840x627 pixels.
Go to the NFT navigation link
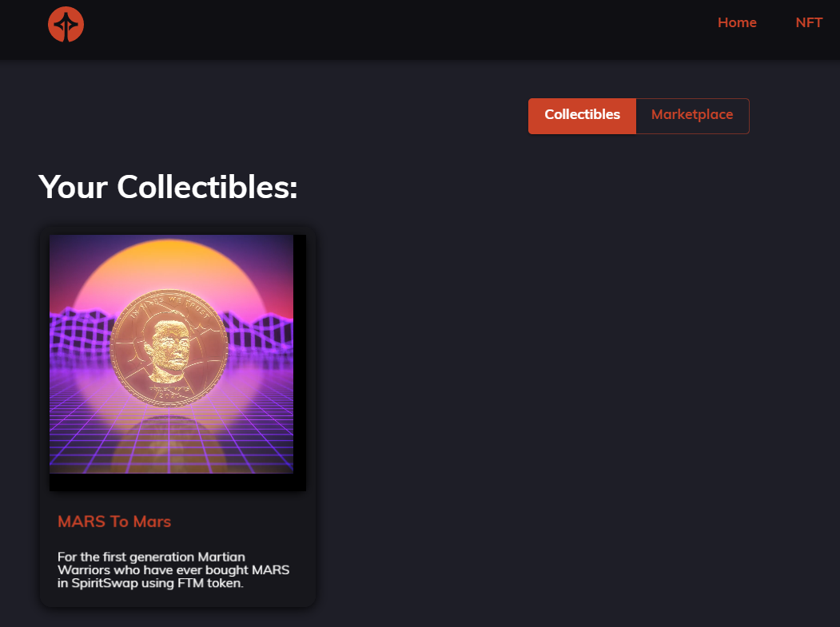pos(808,22)
